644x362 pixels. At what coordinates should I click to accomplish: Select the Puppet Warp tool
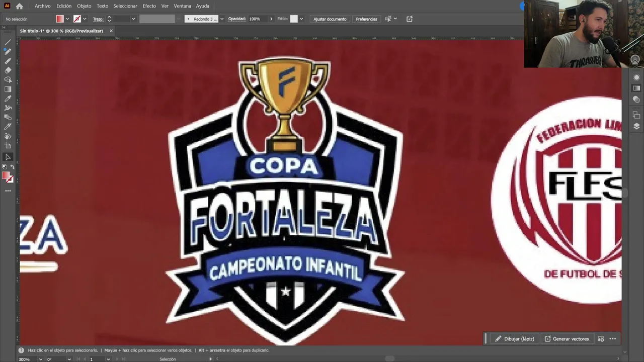click(x=8, y=108)
